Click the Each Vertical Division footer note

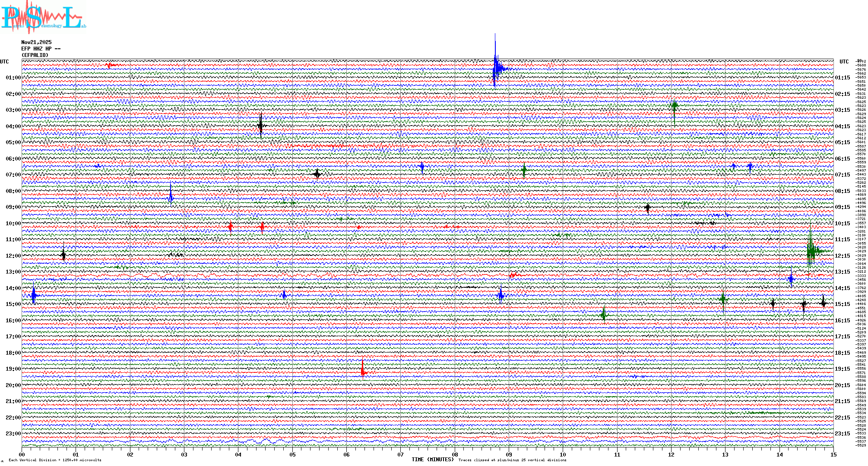[55, 460]
